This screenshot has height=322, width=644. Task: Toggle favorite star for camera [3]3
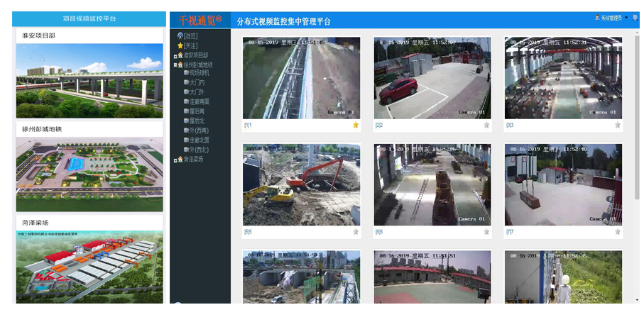pyautogui.click(x=618, y=125)
